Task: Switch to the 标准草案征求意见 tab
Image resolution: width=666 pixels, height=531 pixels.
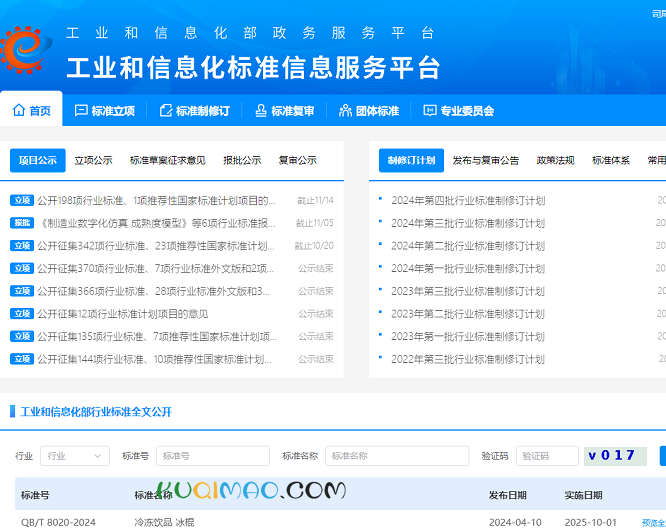Action: coord(168,160)
